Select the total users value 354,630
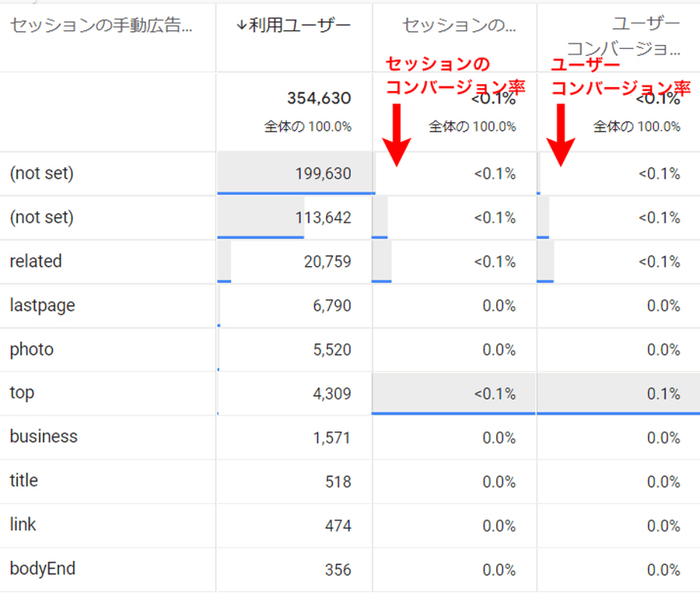Screen dimensions: 700x599 click(x=319, y=98)
